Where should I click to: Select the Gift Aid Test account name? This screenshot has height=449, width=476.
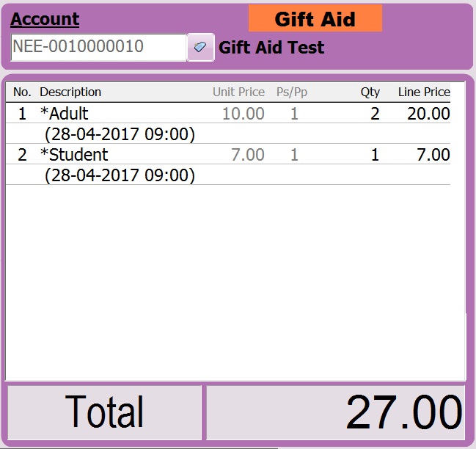tap(271, 48)
